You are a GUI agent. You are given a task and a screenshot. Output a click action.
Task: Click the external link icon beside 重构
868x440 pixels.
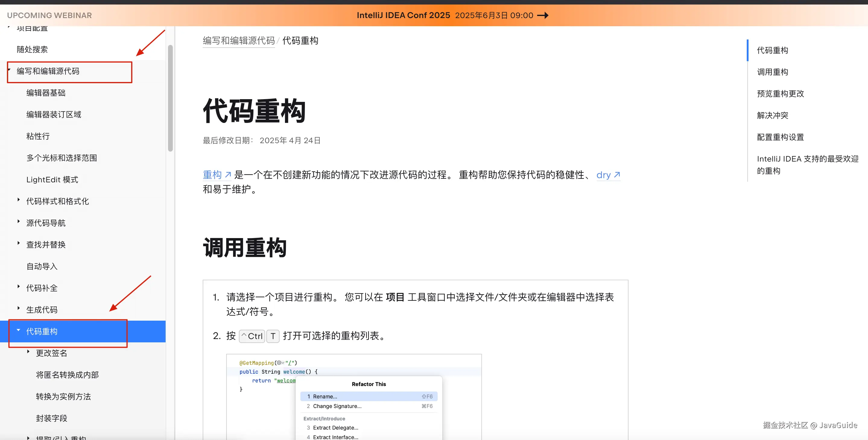[x=228, y=174]
